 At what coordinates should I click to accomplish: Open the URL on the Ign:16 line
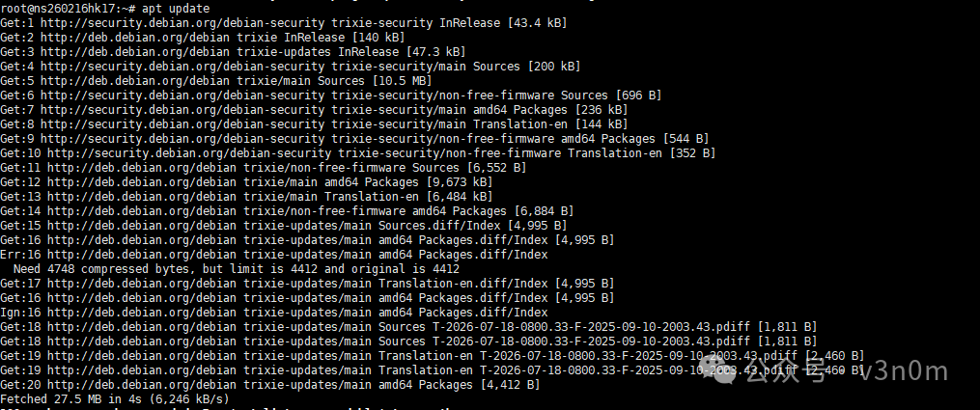pos(142,312)
